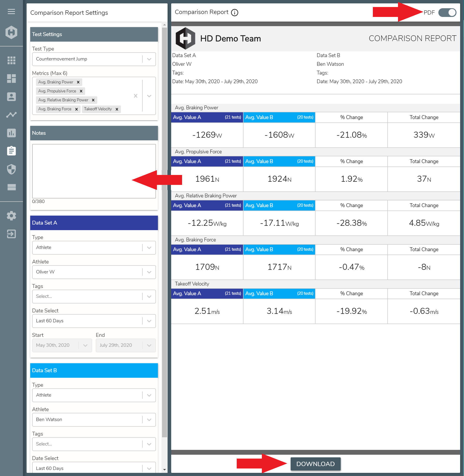Toggle the PDF switch off

click(447, 12)
